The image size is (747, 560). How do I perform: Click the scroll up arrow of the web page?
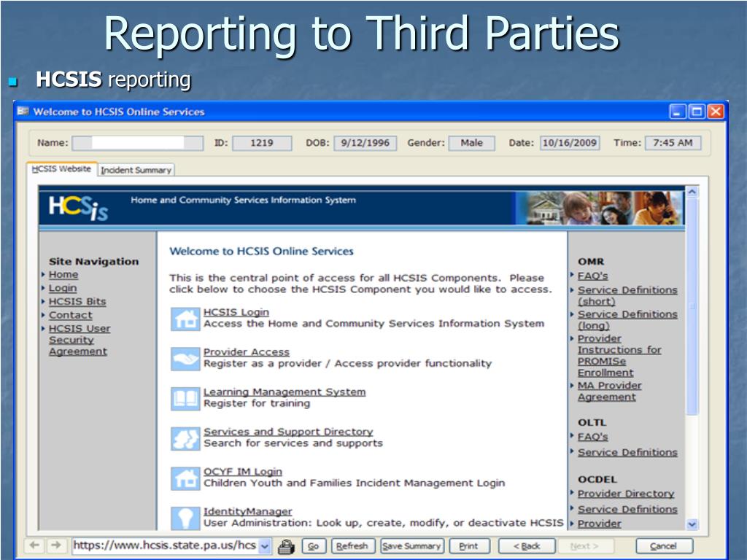(x=692, y=192)
